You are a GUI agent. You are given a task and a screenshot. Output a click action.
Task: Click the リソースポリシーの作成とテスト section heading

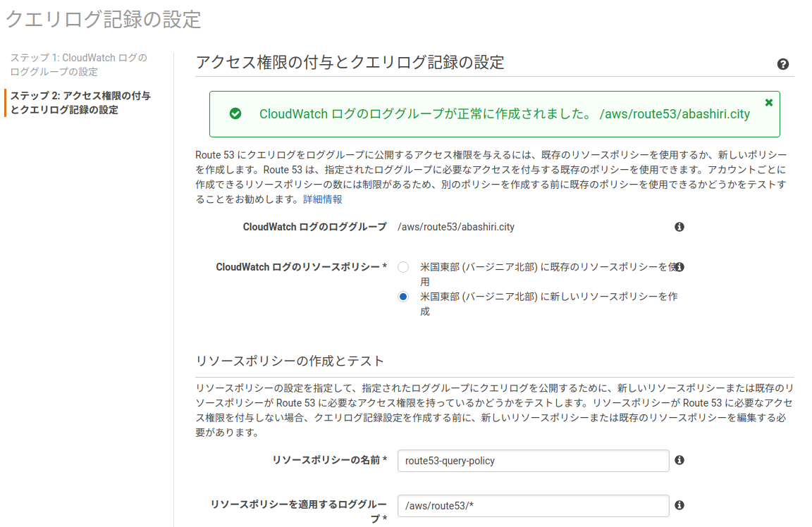click(290, 361)
